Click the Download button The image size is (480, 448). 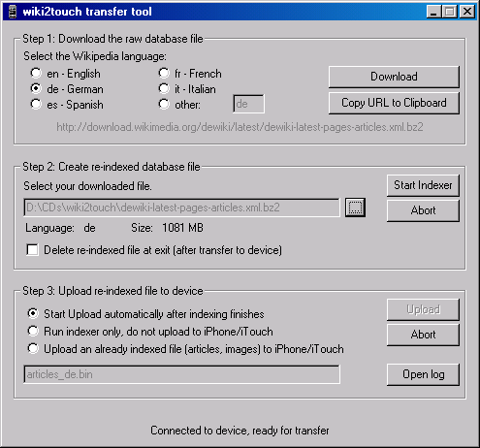click(394, 77)
